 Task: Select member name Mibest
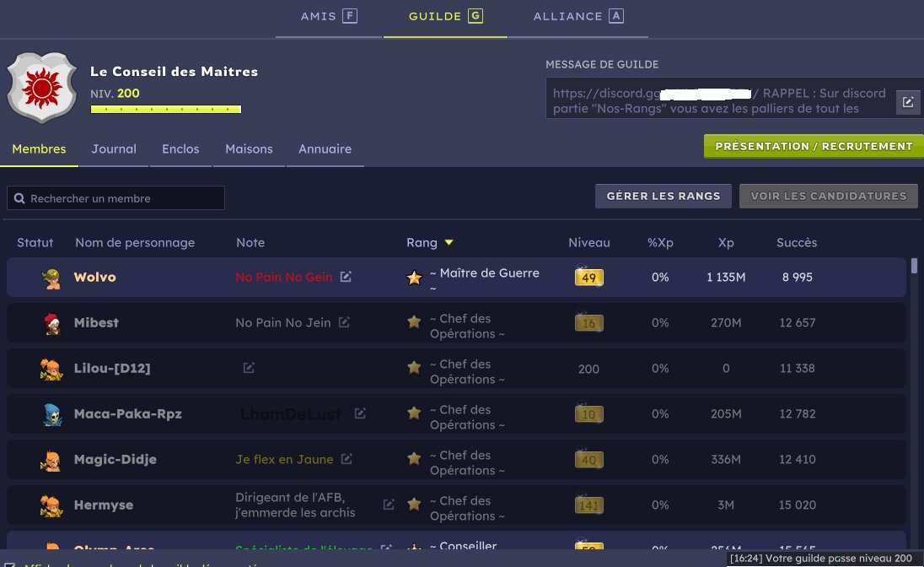point(96,323)
